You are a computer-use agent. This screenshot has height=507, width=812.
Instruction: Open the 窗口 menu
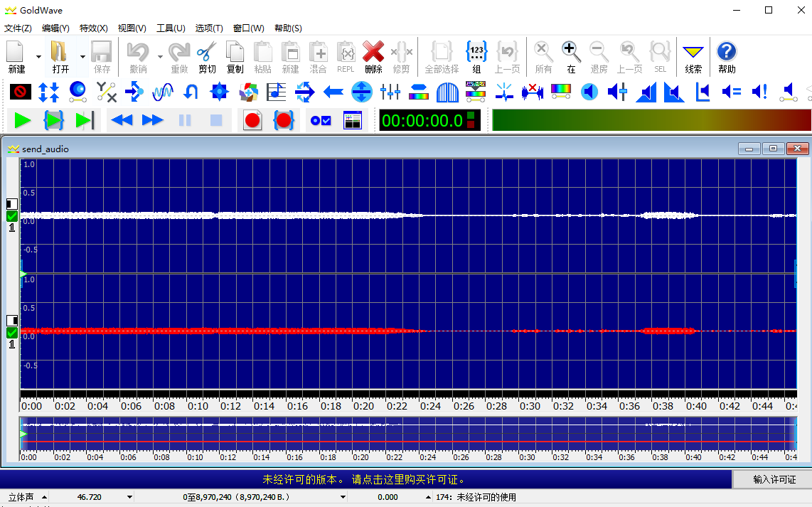[x=247, y=28]
